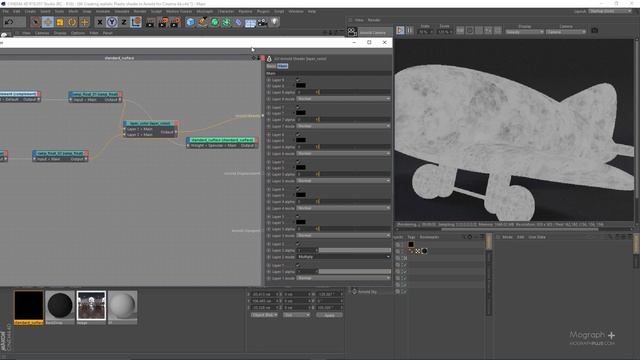Switch to the Main tab in shader attributes

tap(282, 66)
